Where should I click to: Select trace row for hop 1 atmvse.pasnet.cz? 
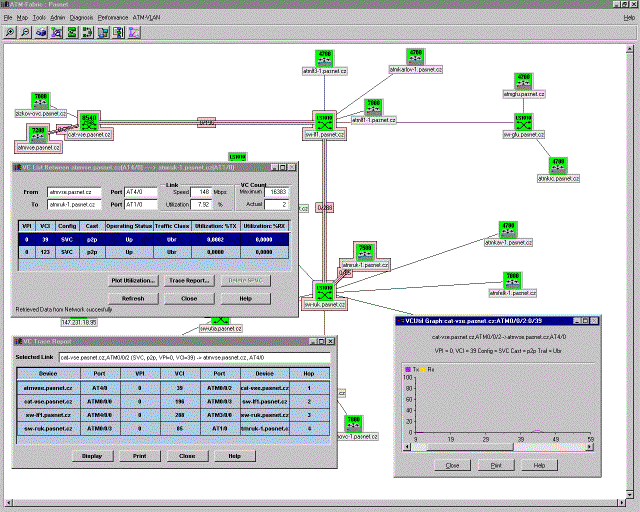[173, 388]
